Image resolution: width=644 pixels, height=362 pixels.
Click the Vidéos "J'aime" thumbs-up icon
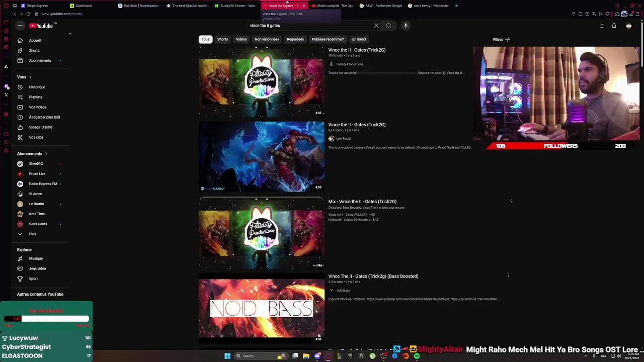pyautogui.click(x=20, y=127)
